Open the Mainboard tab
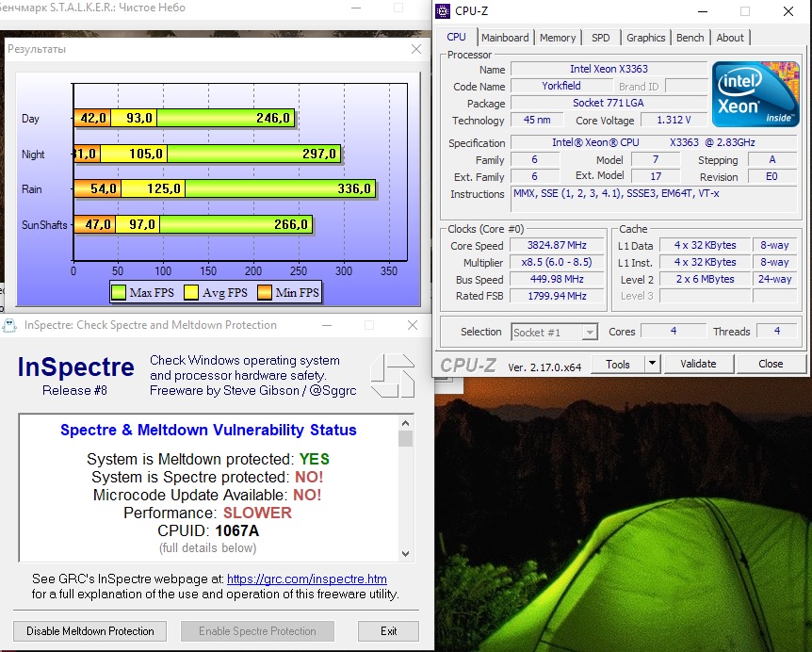Viewport: 812px width, 652px height. [x=505, y=38]
